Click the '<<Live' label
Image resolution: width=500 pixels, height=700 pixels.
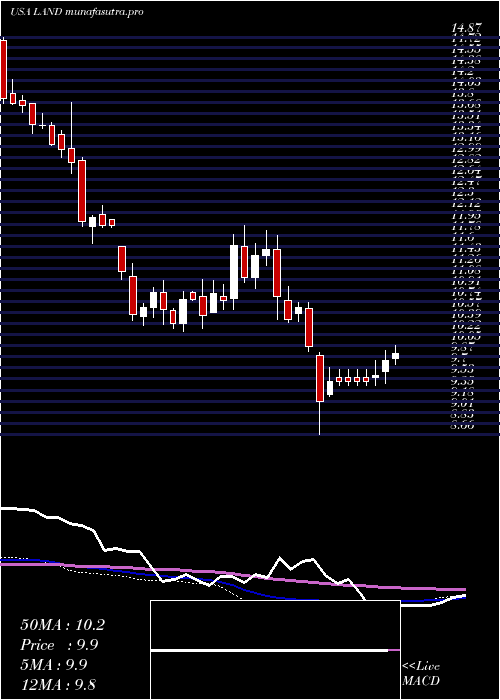[421, 667]
